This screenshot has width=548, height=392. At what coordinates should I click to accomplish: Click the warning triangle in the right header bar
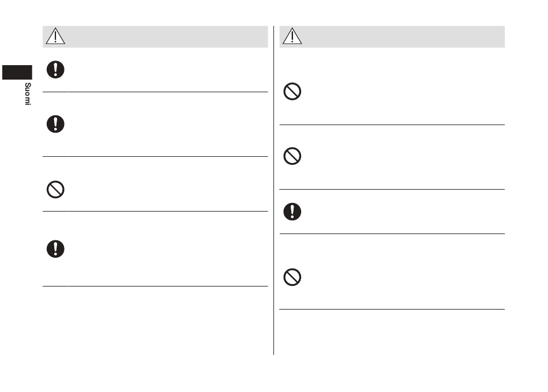(x=292, y=36)
